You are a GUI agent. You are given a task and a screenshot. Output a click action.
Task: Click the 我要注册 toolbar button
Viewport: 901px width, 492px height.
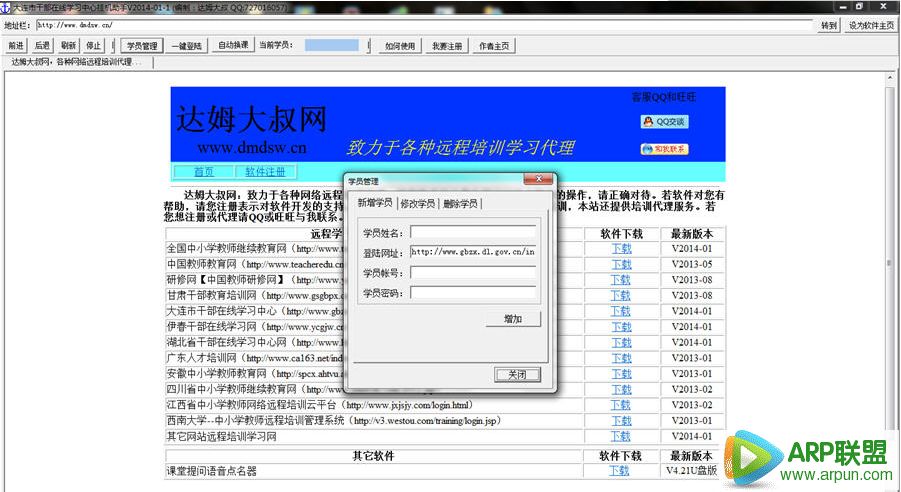tap(447, 45)
